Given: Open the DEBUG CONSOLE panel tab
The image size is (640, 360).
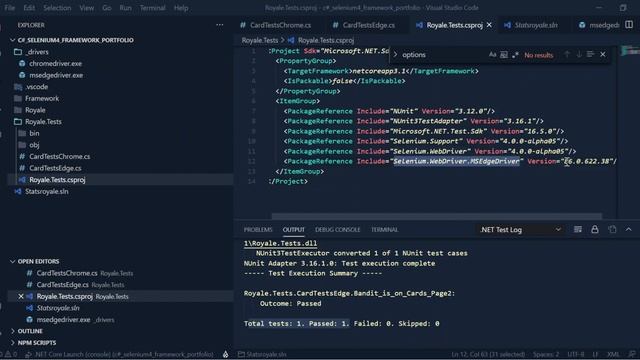Looking at the screenshot, I should pos(338,230).
